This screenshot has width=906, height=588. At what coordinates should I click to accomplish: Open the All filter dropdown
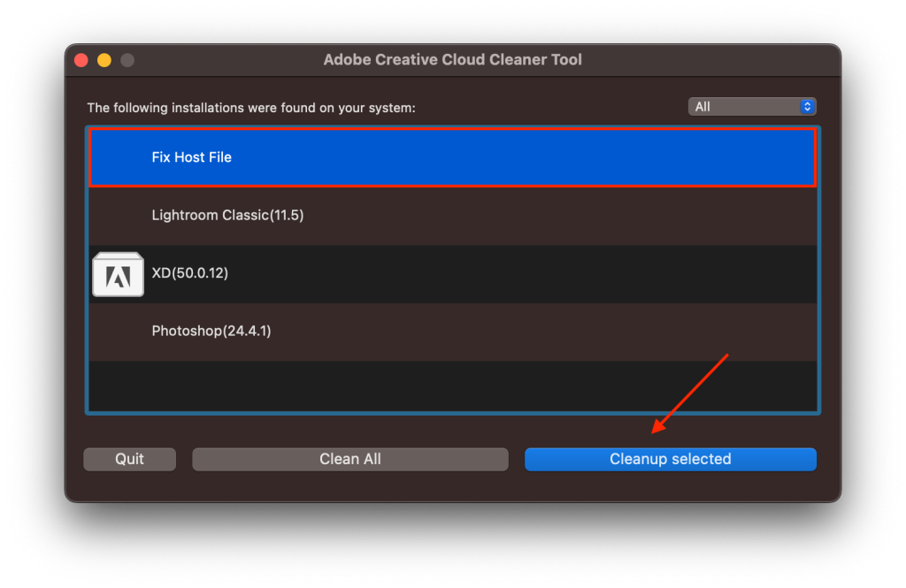[750, 106]
